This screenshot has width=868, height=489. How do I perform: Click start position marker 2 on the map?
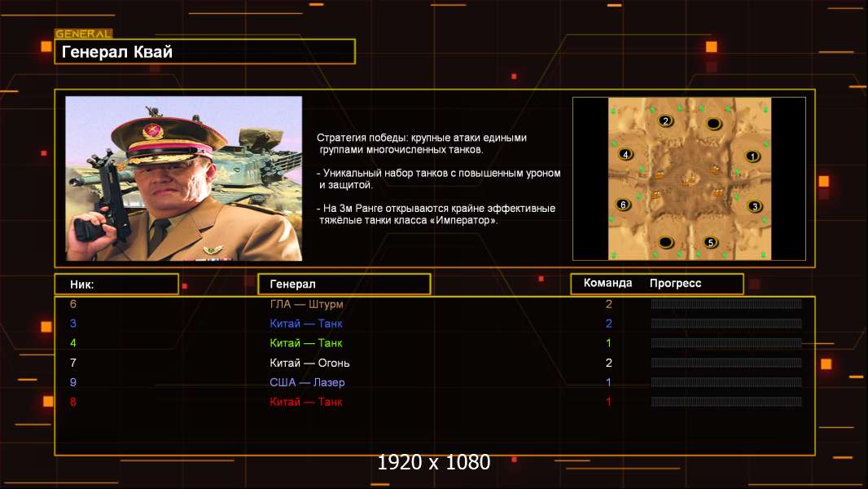[665, 121]
